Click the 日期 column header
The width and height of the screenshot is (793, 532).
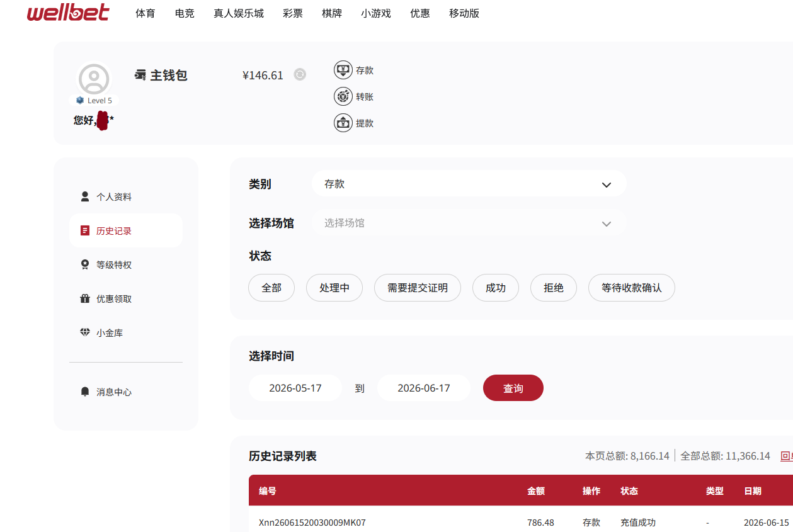[753, 491]
